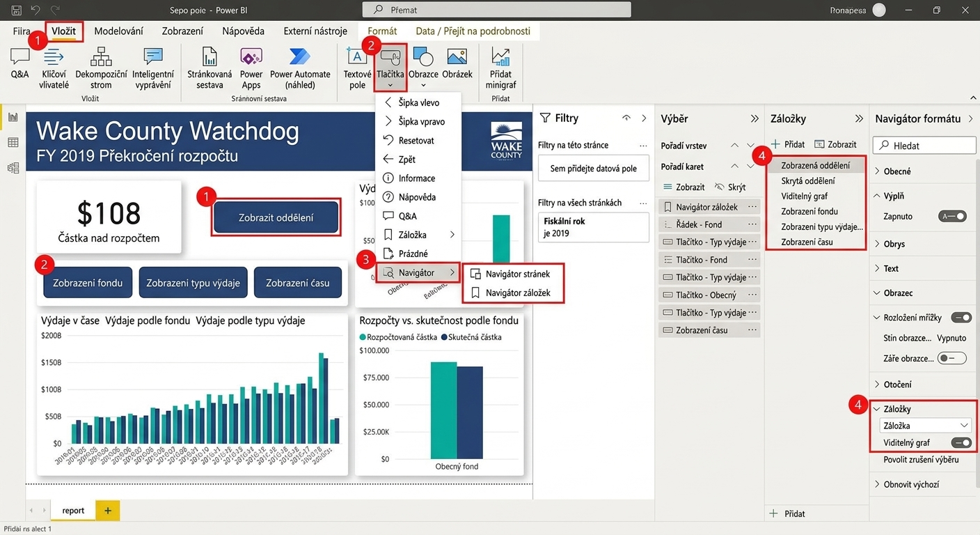
Task: Open more options for Navigátor záložek layer
Action: [x=752, y=207]
